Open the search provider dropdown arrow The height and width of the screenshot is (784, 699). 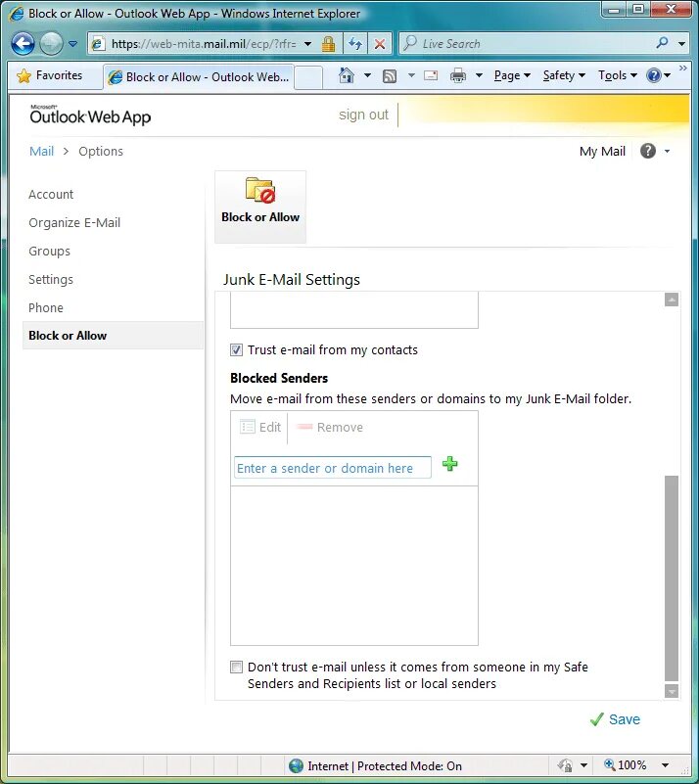(681, 44)
